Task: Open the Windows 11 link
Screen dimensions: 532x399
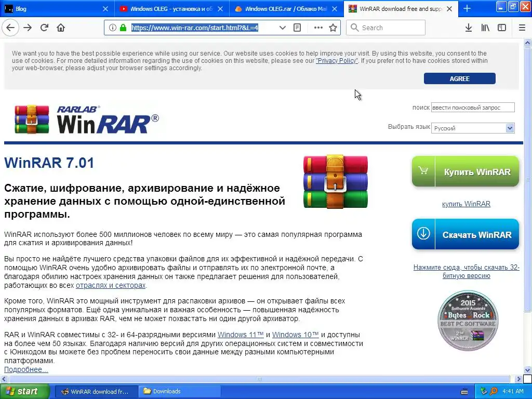Action: pyautogui.click(x=241, y=335)
